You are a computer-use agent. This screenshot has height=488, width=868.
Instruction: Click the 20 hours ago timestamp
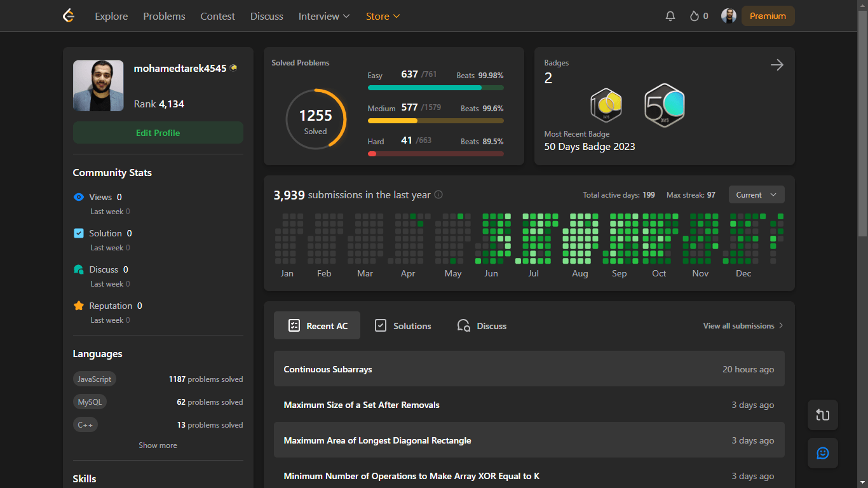pos(748,369)
